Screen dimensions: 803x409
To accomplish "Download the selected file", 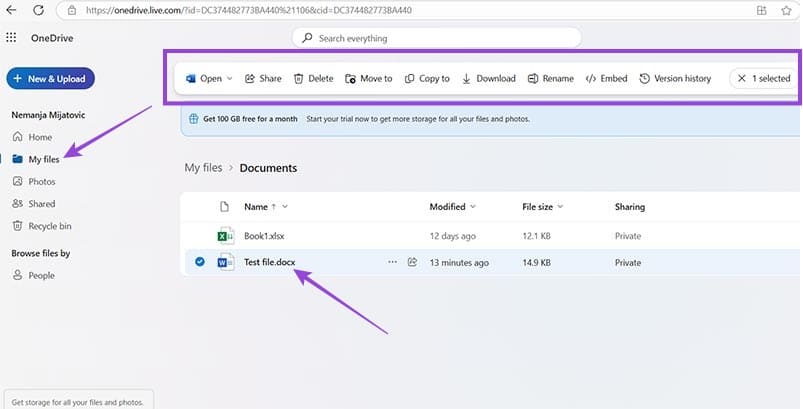I will coord(467,78).
